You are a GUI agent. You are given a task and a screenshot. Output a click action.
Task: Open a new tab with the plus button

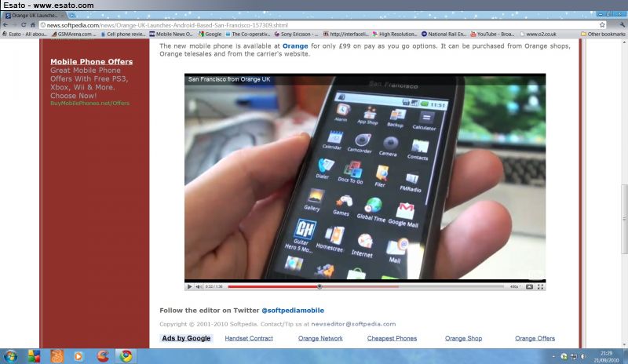[72, 15]
